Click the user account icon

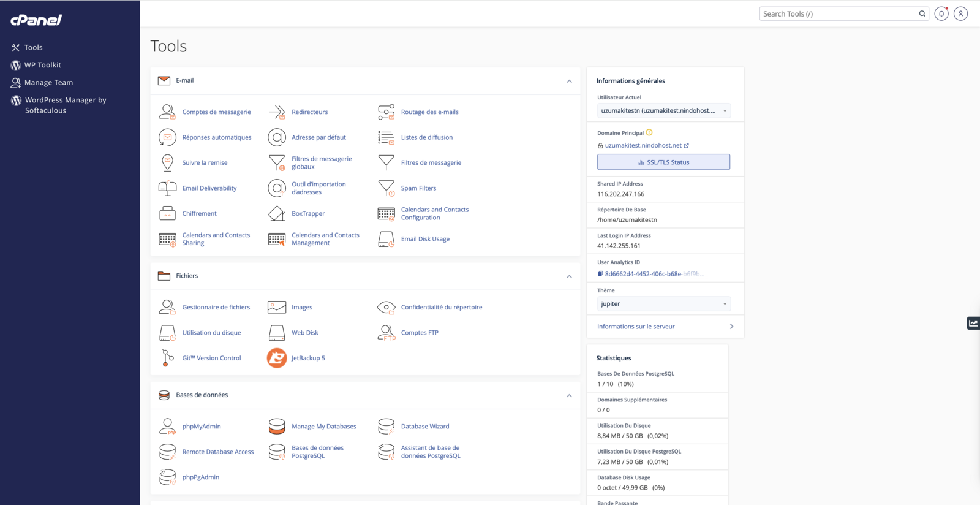click(960, 13)
